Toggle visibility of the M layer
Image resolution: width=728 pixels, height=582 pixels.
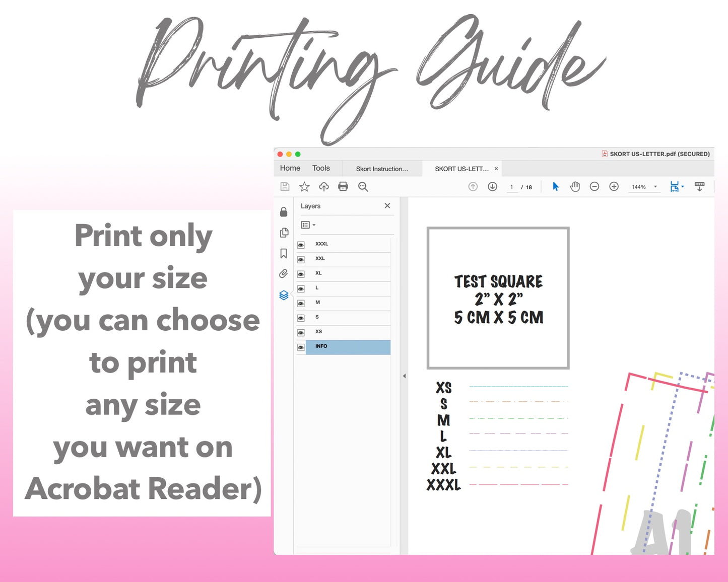pos(301,304)
